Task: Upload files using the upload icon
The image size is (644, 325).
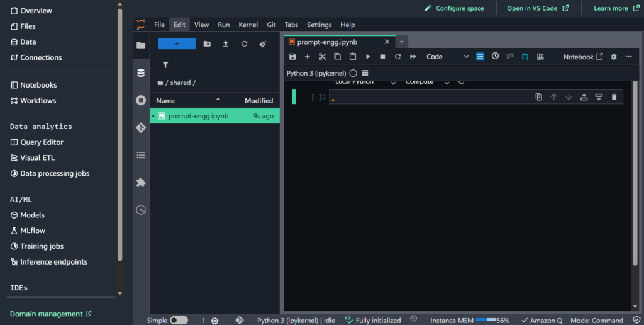Action: point(226,44)
